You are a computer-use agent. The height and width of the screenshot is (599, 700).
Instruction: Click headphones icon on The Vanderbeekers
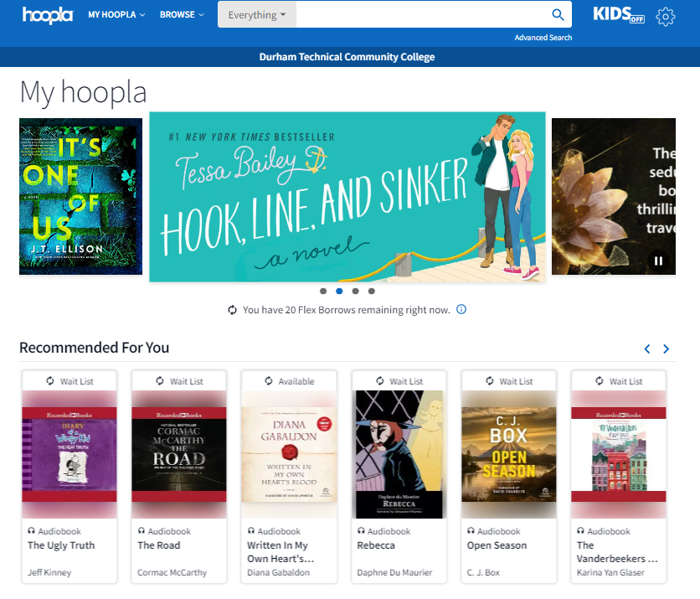[x=580, y=530]
